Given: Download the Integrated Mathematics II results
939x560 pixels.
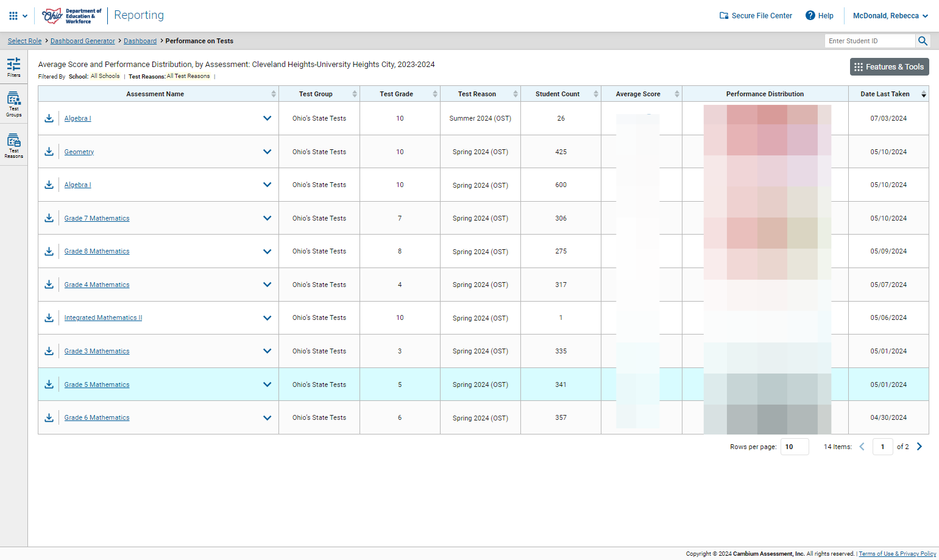Looking at the screenshot, I should (49, 317).
